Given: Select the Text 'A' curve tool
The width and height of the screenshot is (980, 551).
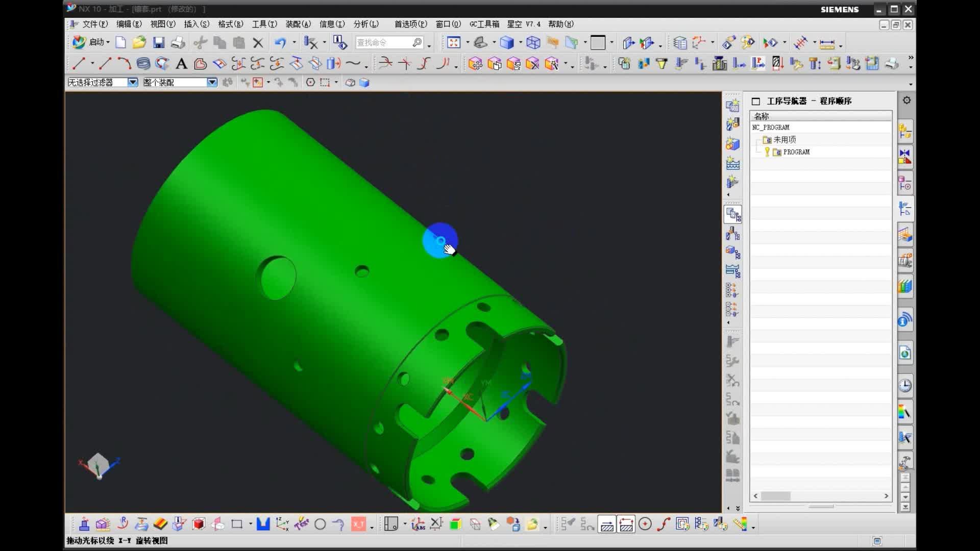Looking at the screenshot, I should pos(181,64).
